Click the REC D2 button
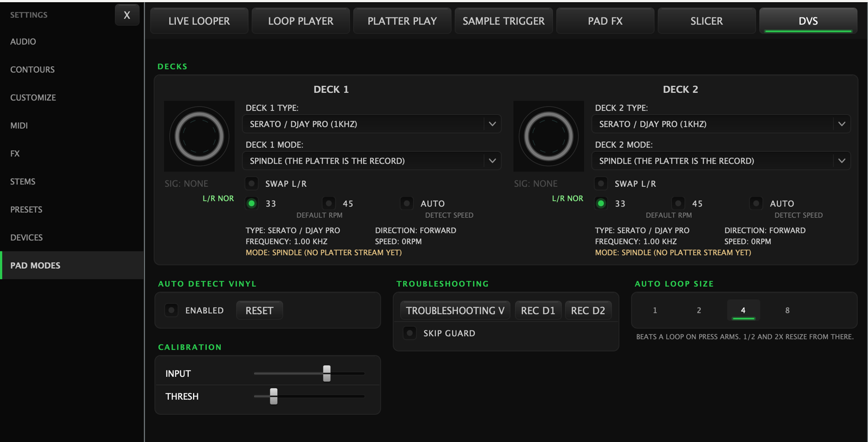868x442 pixels. (x=588, y=311)
